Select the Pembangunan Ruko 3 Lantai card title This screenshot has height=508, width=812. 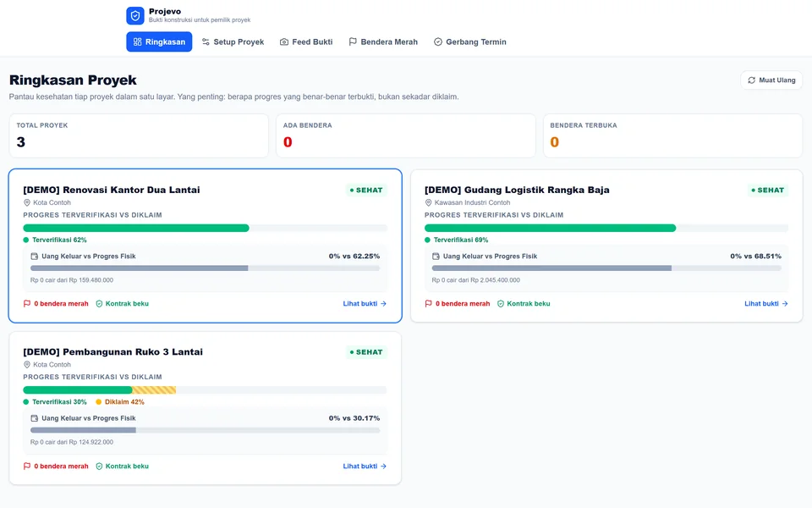point(112,352)
